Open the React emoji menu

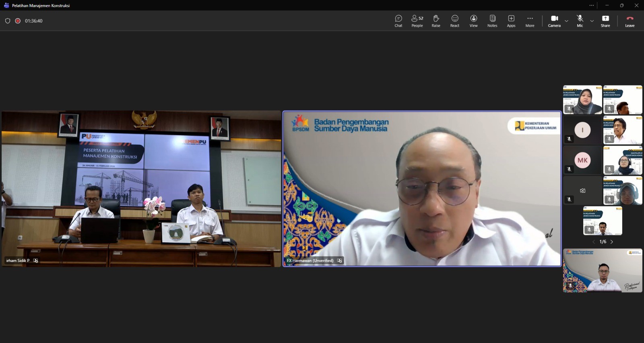pyautogui.click(x=454, y=21)
